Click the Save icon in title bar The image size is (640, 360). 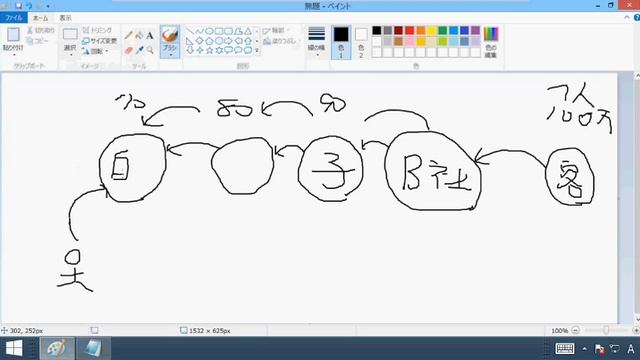click(18, 6)
